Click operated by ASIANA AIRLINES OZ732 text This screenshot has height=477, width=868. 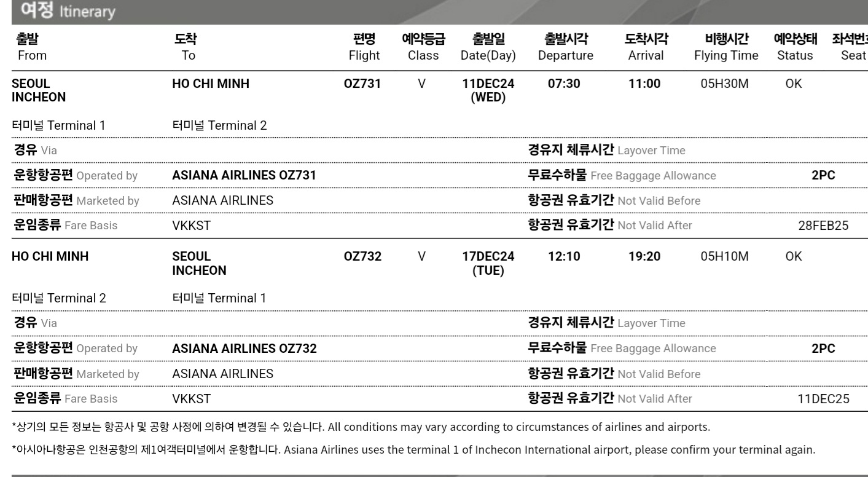coord(244,349)
